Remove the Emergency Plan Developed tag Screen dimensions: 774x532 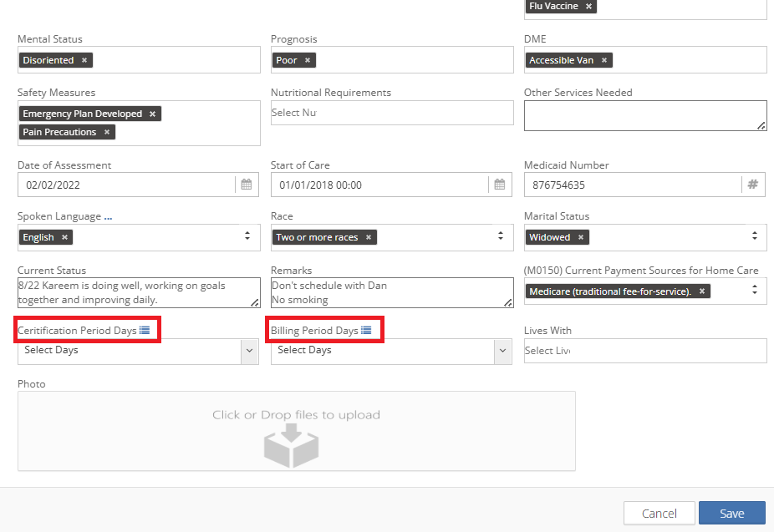(152, 114)
